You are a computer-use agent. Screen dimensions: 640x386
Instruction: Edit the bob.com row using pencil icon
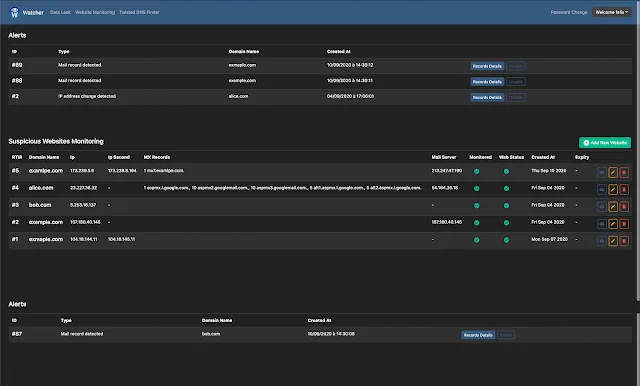613,206
